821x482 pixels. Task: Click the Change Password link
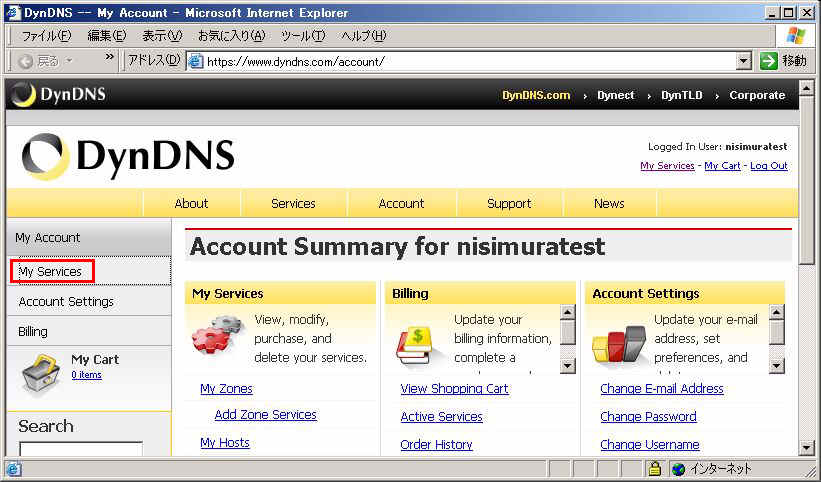(x=648, y=417)
